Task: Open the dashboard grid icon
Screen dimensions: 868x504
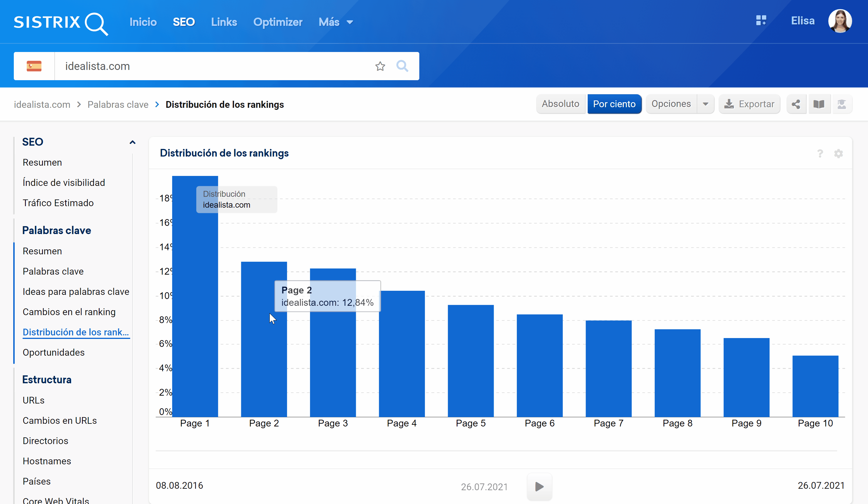Action: coord(761,21)
